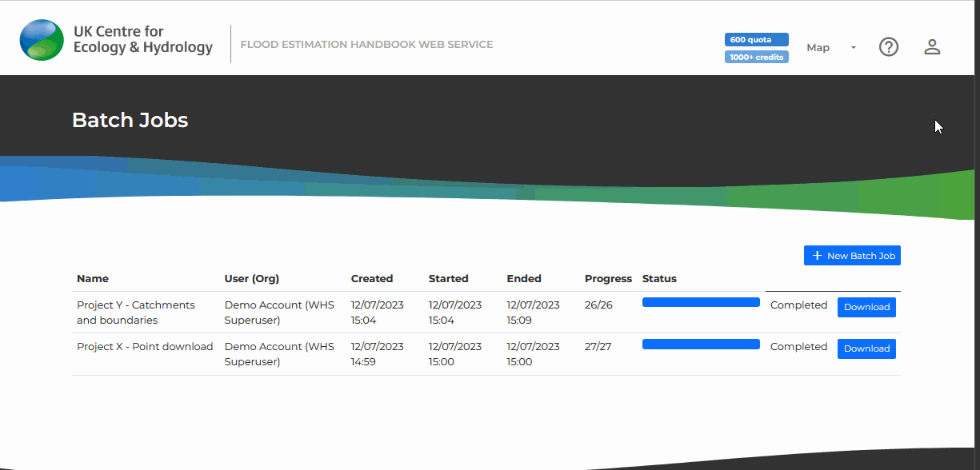The width and height of the screenshot is (980, 470).
Task: Click Flood Estimation Handbook Web Service title
Action: coord(366,45)
